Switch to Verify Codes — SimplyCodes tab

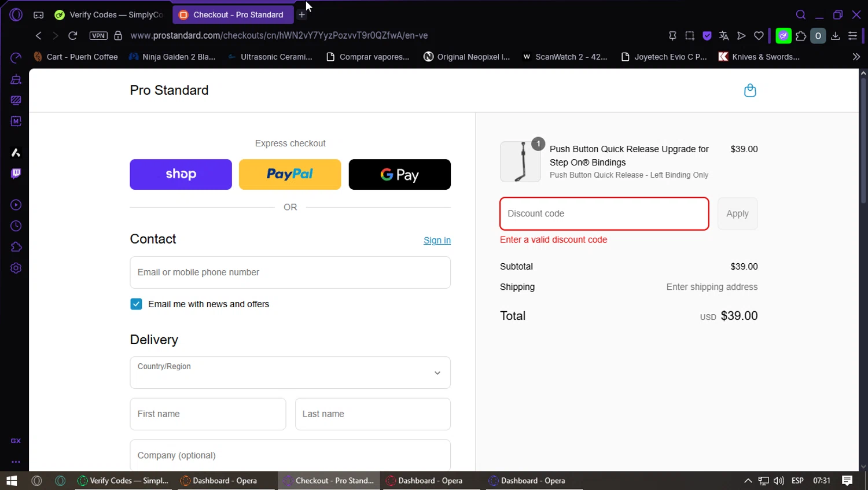(109, 15)
